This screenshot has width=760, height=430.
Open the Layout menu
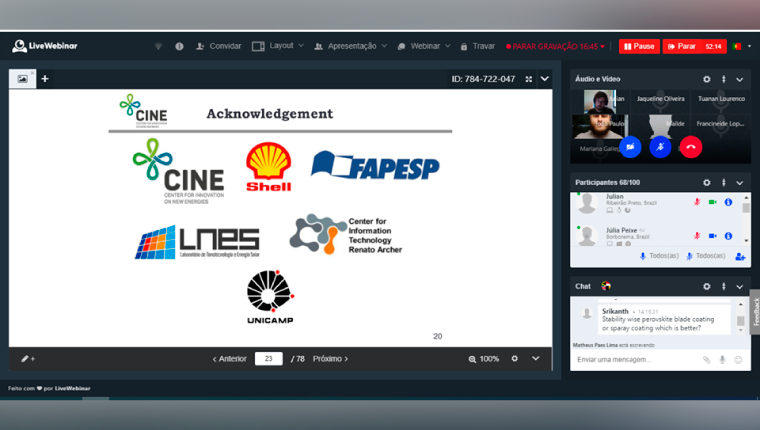point(278,46)
